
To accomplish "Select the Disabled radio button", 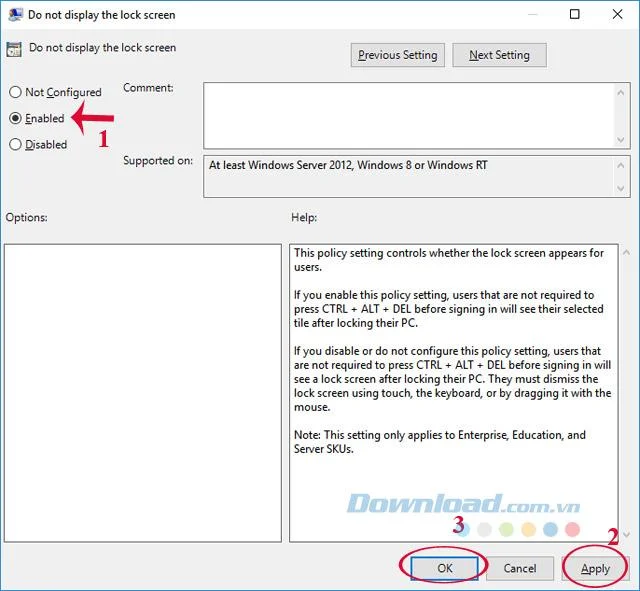I will pos(15,144).
